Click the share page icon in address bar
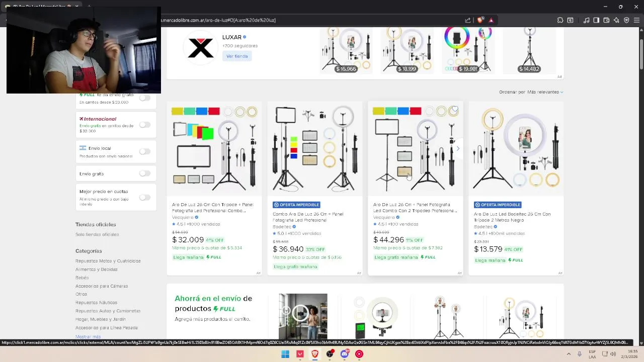 coord(468,20)
